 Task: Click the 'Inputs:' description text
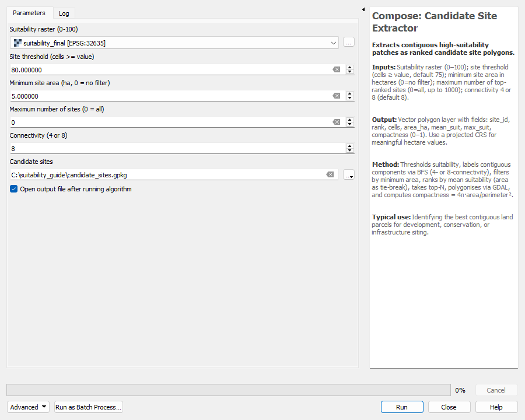pos(442,82)
